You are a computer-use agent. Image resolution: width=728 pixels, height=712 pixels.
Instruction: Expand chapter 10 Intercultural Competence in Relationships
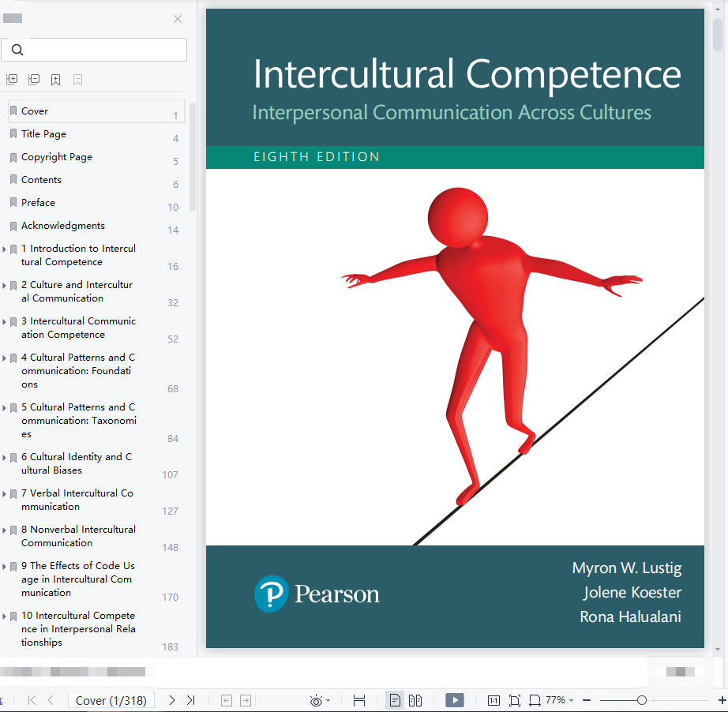(x=4, y=616)
